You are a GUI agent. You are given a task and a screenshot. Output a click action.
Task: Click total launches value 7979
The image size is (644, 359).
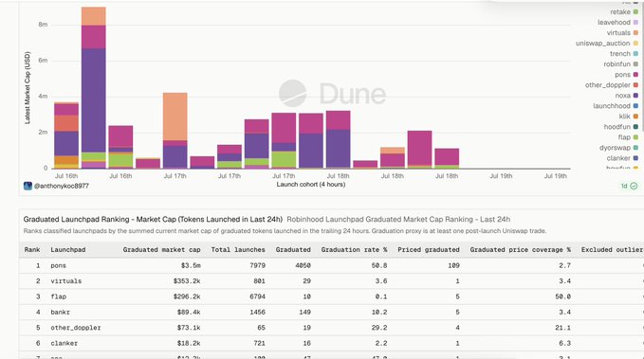pos(258,265)
